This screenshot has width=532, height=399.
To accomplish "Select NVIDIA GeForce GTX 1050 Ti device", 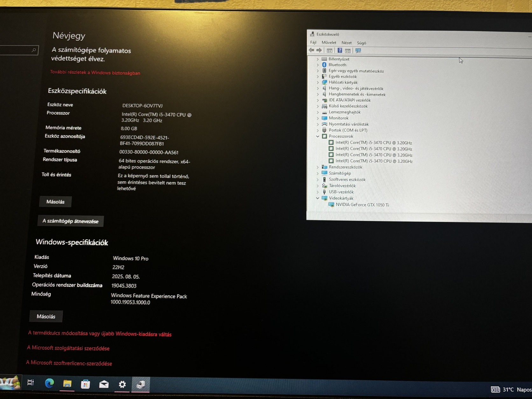I will tap(362, 205).
